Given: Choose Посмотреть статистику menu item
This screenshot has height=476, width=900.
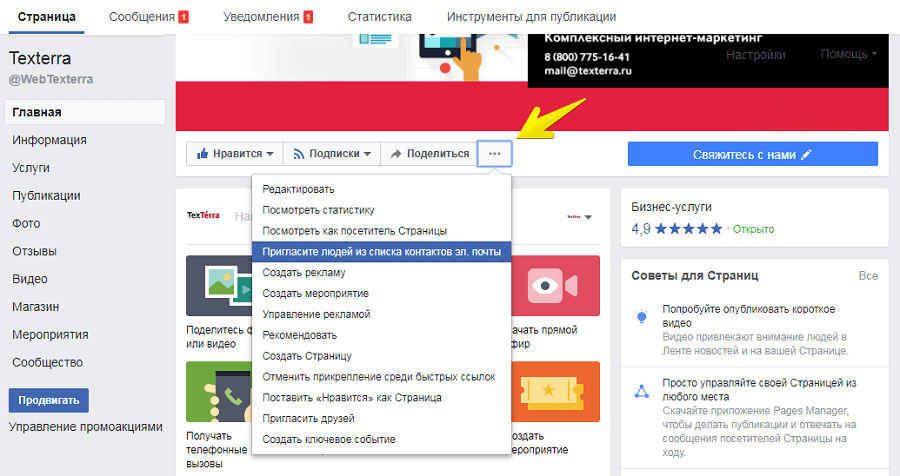Looking at the screenshot, I should click(x=381, y=210).
